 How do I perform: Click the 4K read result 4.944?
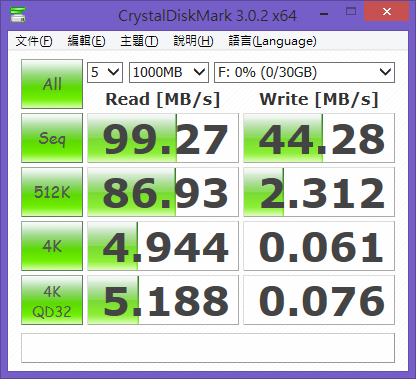[163, 246]
